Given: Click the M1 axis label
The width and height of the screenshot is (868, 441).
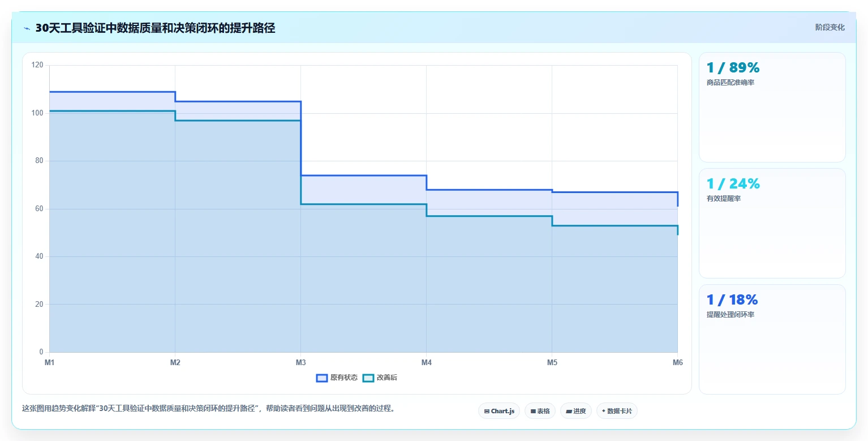Looking at the screenshot, I should (49, 362).
